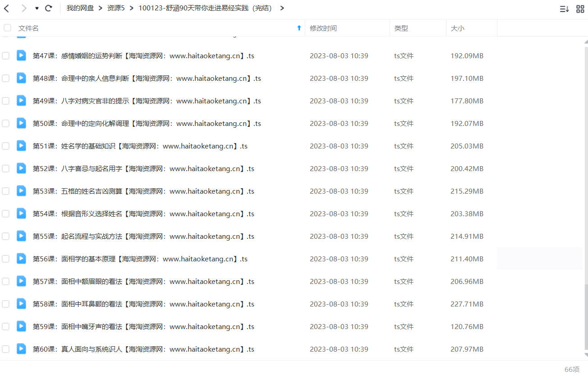Check the box for 第50课 file
Viewport: 588px width, 376px height.
(x=5, y=123)
